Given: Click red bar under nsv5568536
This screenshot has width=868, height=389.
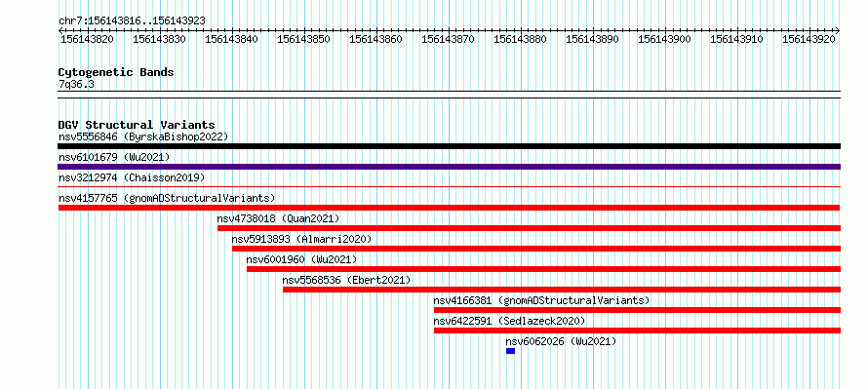Looking at the screenshot, I should coord(562,290).
